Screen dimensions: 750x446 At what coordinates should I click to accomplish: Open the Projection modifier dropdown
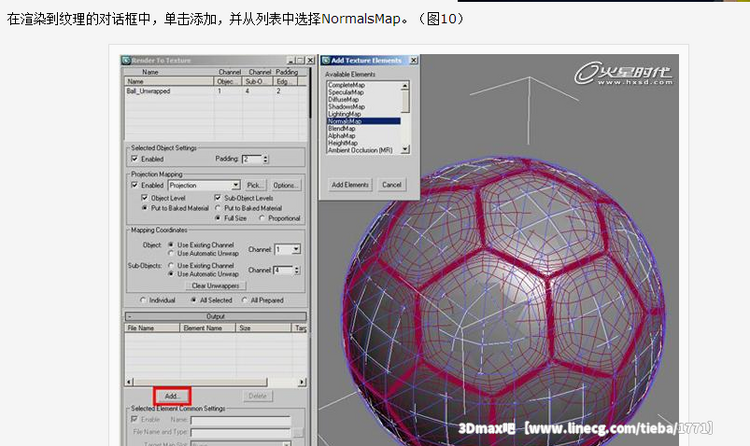click(236, 185)
